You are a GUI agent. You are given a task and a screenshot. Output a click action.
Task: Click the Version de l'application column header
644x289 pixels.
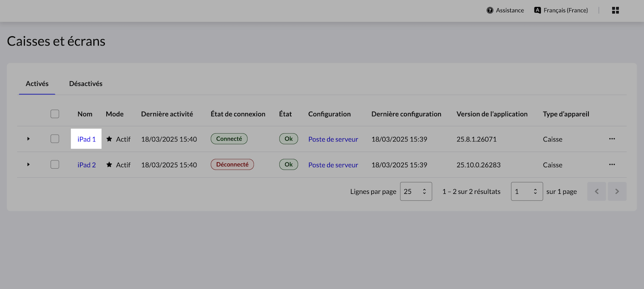click(492, 114)
